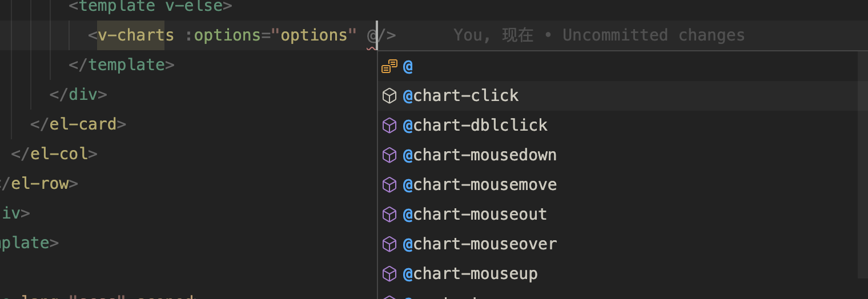Choose @chart-mouseup from the autocomplete list
868x299 pixels.
point(470,274)
